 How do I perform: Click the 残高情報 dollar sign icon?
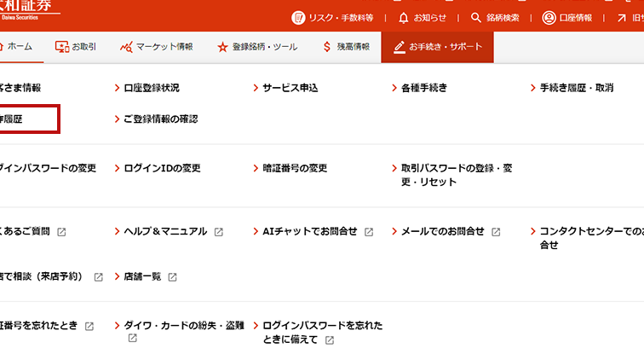tap(327, 47)
